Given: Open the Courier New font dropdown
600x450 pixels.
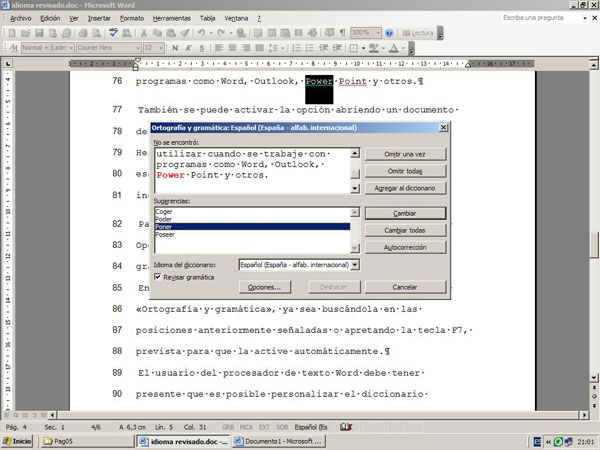Looking at the screenshot, I should point(138,48).
